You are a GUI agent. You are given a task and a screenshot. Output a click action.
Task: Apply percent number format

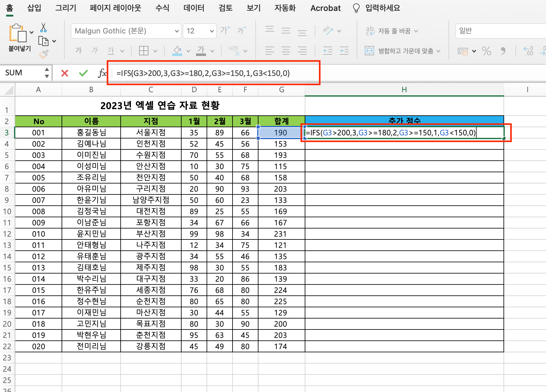point(487,51)
